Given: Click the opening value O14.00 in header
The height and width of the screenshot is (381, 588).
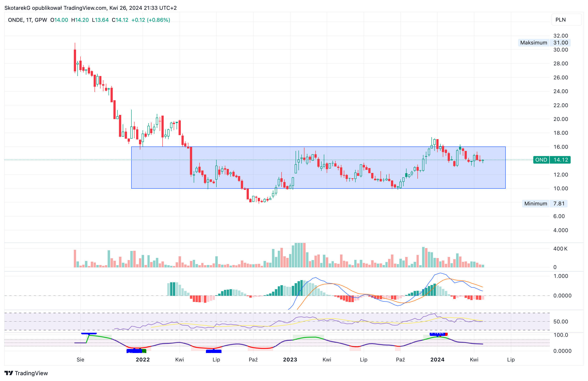Looking at the screenshot, I should pos(59,20).
